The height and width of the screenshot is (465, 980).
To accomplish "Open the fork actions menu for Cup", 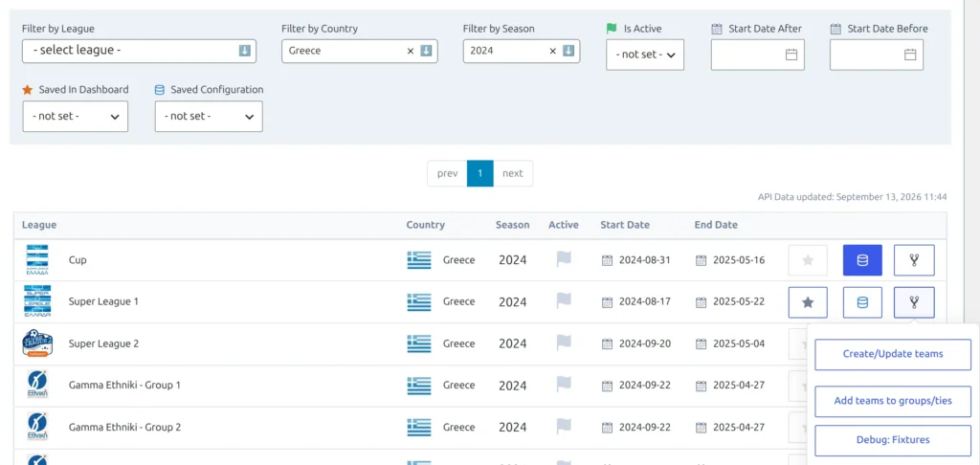I will tap(914, 260).
